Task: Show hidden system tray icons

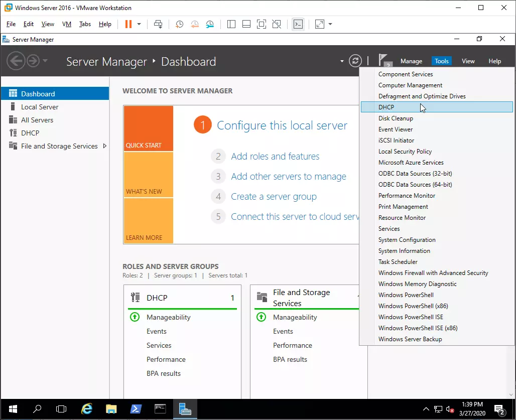Action: [x=426, y=409]
